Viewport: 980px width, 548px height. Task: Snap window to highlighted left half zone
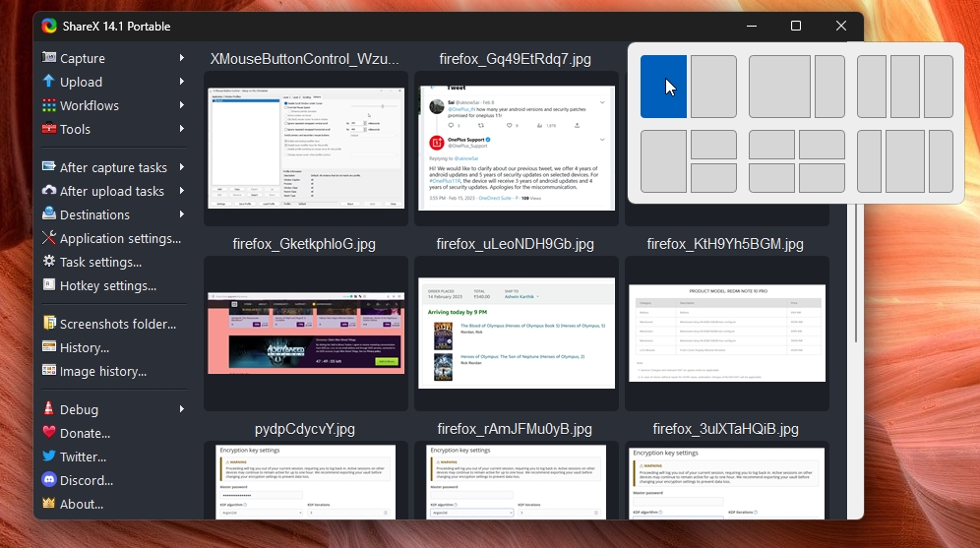(663, 87)
